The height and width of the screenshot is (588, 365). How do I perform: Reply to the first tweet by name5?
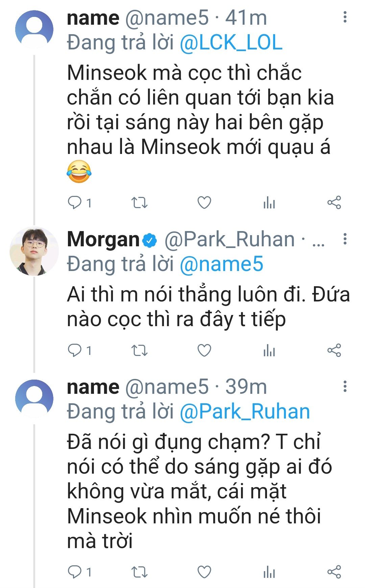[x=75, y=203]
